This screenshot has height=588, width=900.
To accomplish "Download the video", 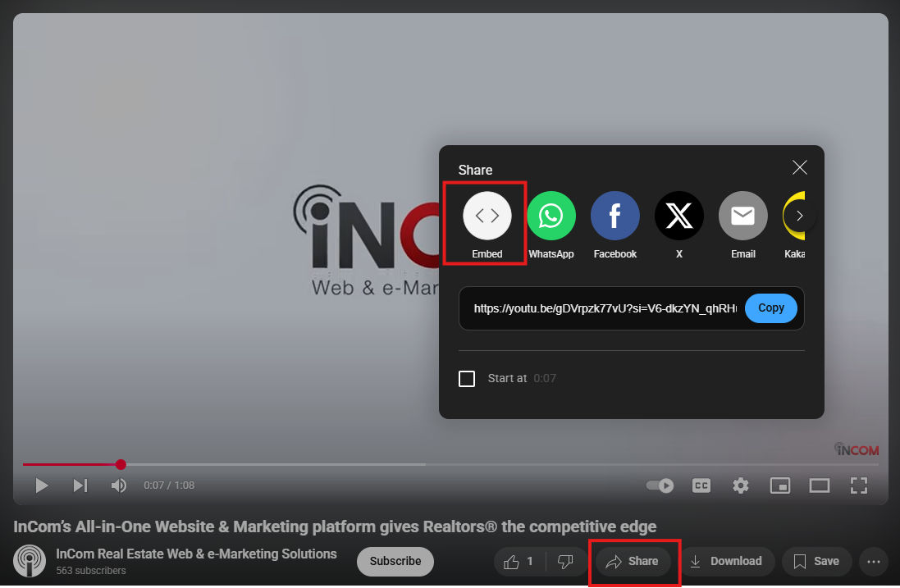I will 726,562.
